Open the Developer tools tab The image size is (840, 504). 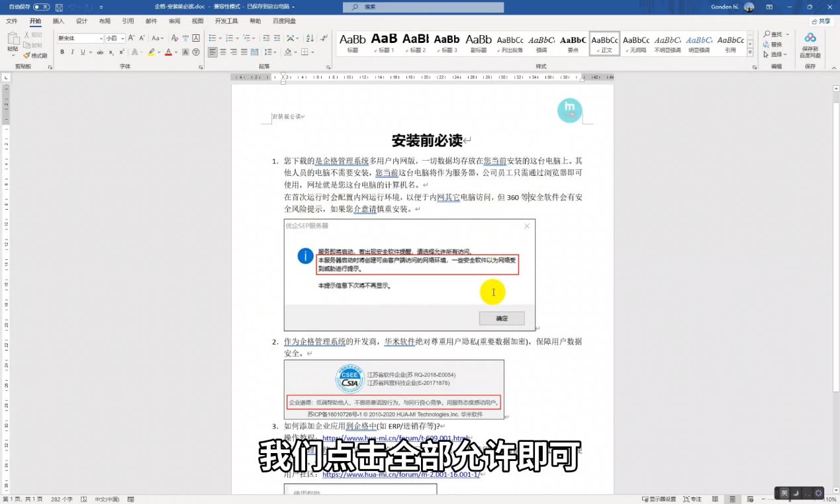(226, 21)
